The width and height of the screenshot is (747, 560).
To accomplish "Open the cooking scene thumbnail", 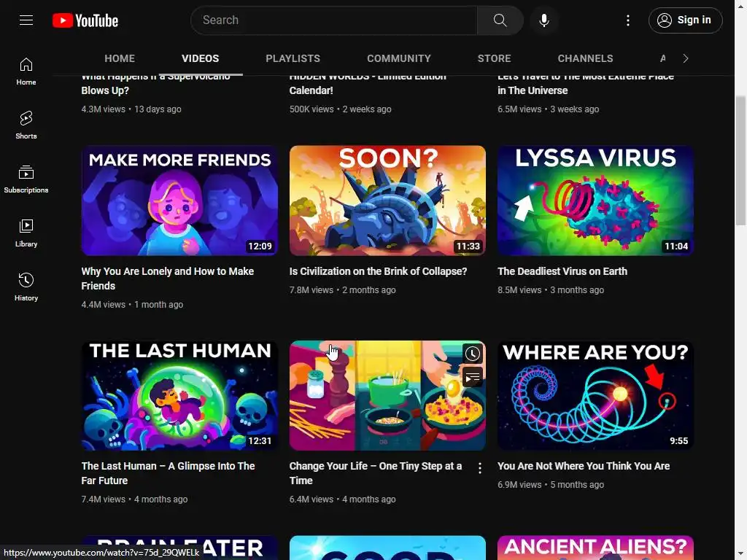I will click(x=387, y=395).
